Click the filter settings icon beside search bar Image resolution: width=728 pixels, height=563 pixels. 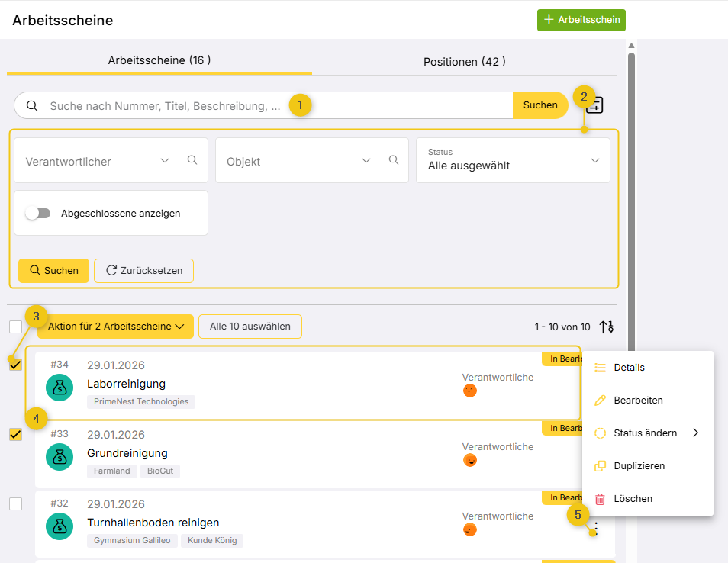coord(596,106)
